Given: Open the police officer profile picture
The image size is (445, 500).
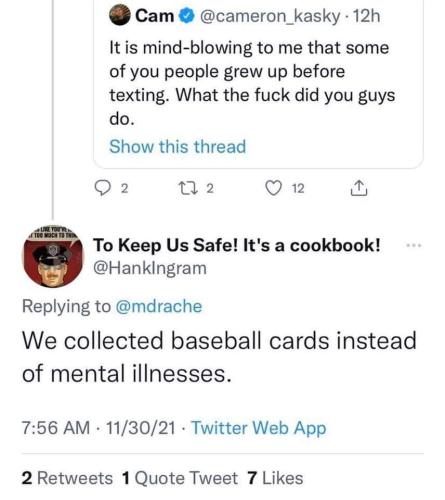Looking at the screenshot, I should click(53, 257).
